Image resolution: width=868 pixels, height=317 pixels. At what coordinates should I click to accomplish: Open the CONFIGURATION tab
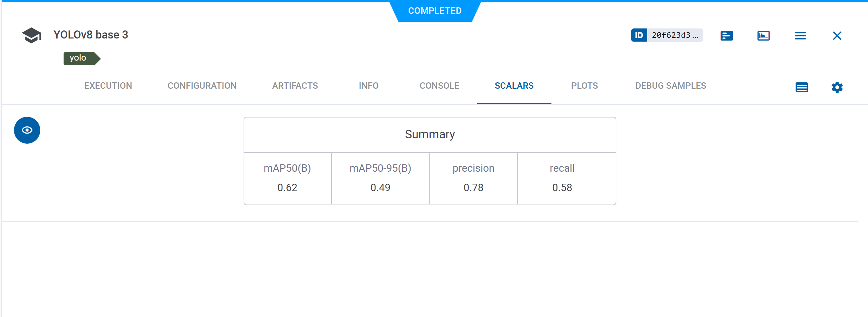202,86
